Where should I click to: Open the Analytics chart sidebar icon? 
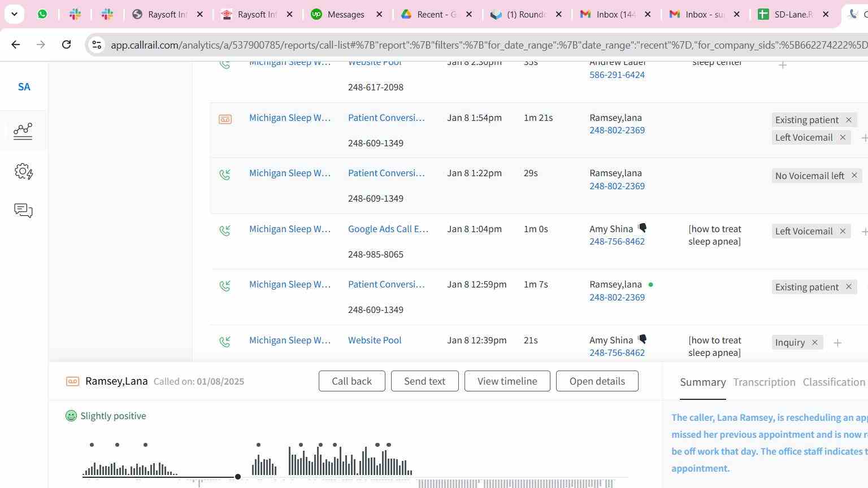point(23,131)
